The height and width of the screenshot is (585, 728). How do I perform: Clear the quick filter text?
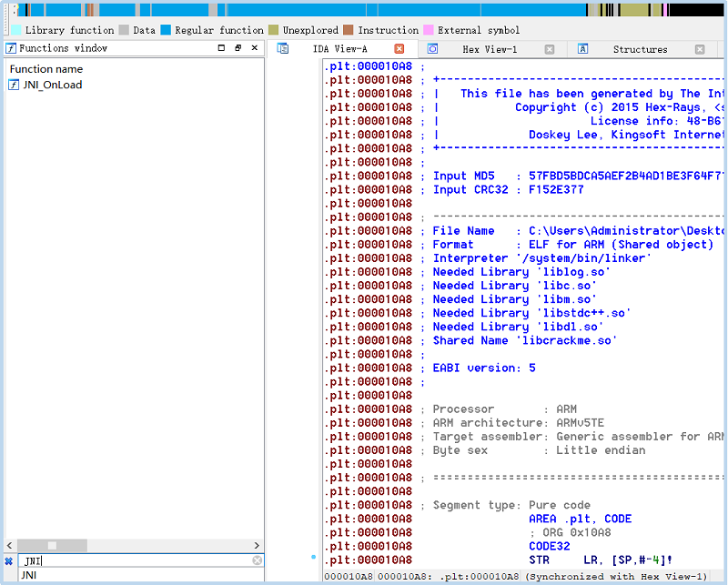coord(258,560)
